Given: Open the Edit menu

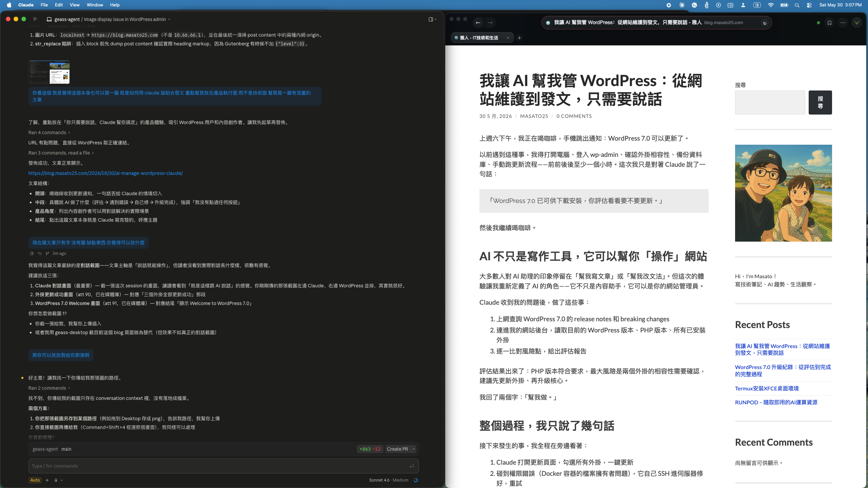Looking at the screenshot, I should click(x=59, y=5).
